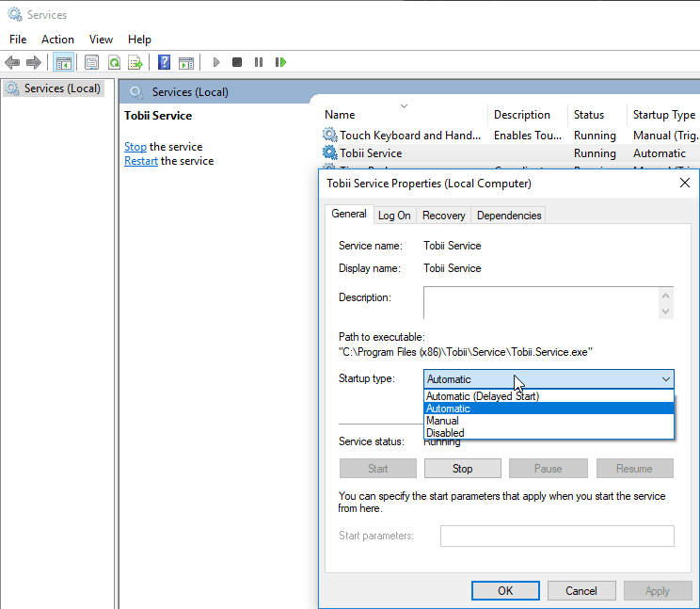The height and width of the screenshot is (609, 700).
Task: Click the Start parameters input field
Action: pos(557,536)
